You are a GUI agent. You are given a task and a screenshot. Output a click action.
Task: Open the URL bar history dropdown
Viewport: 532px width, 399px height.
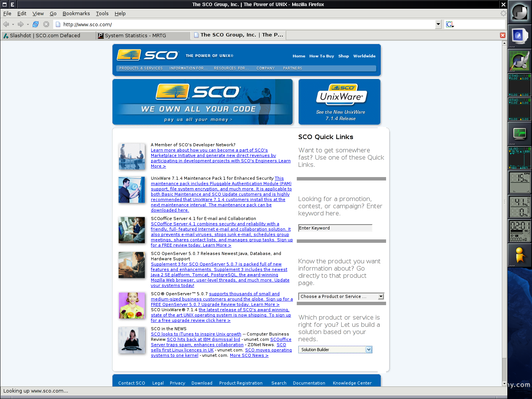coord(438,24)
